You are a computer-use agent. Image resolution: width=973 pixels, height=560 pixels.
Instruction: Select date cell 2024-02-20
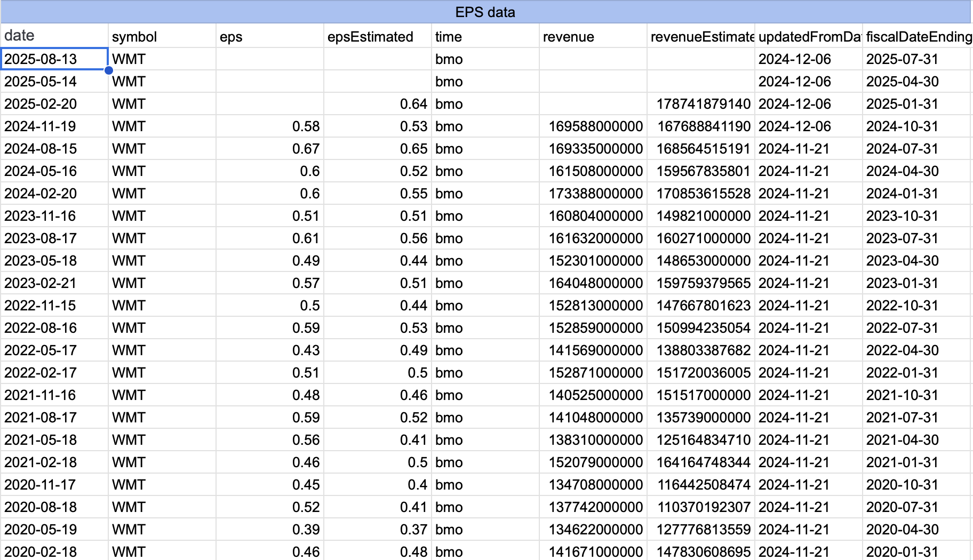point(54,193)
